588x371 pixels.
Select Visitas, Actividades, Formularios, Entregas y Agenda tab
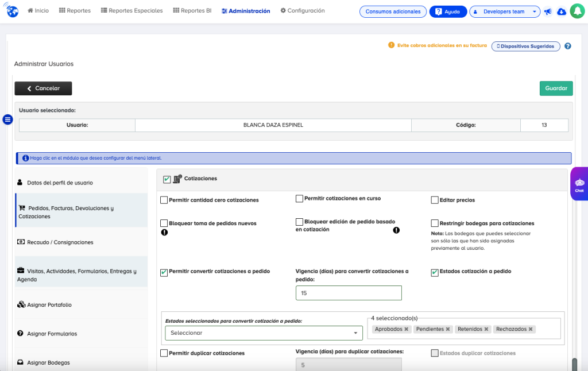[x=80, y=273]
